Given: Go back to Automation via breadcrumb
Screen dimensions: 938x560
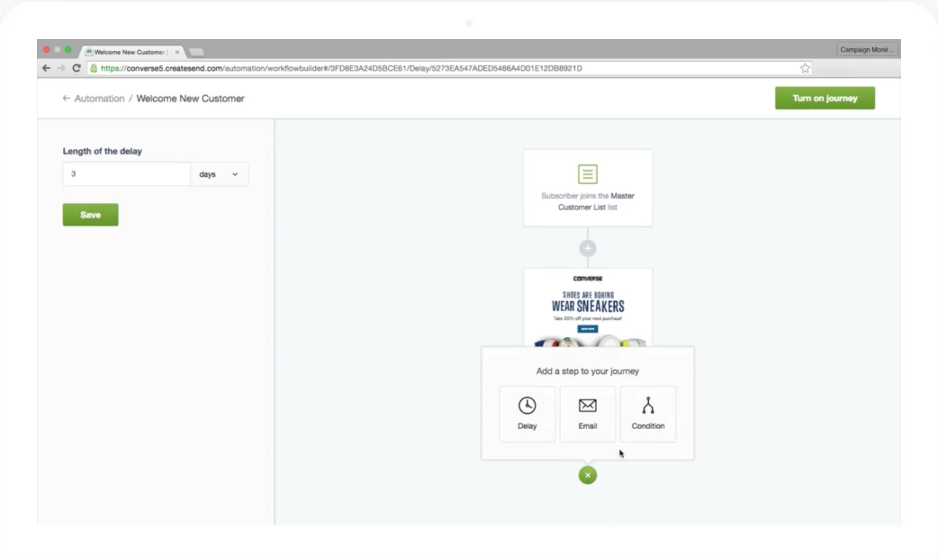Looking at the screenshot, I should click(99, 99).
